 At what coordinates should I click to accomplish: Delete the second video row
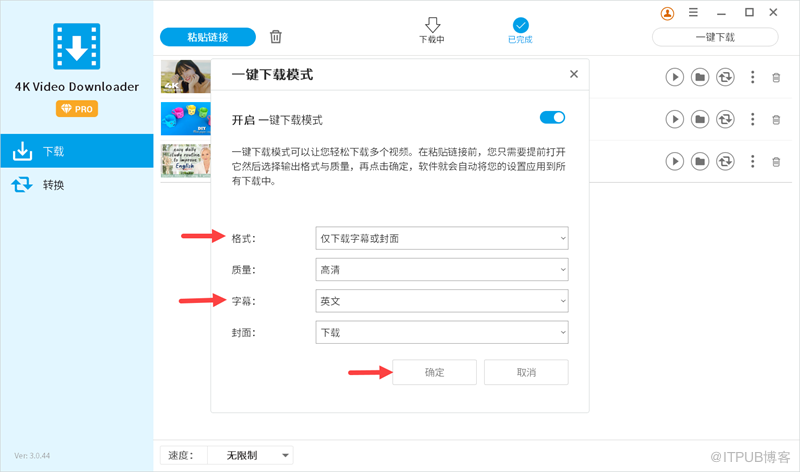[776, 120]
